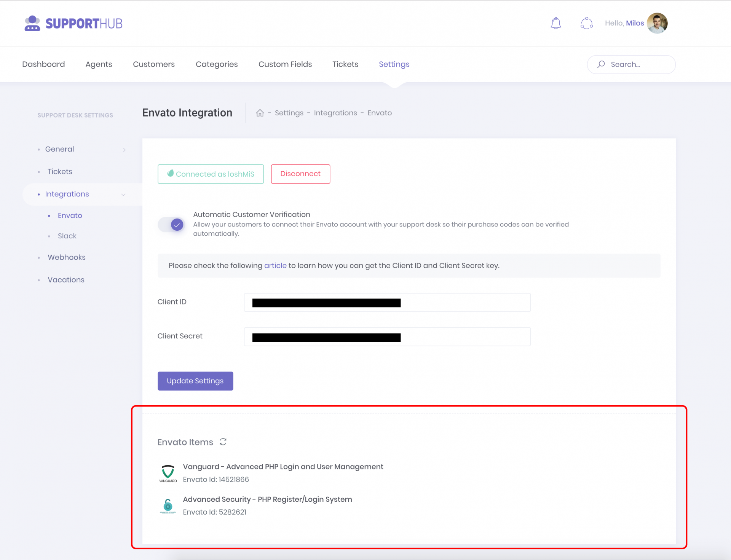This screenshot has width=731, height=560.
Task: Click the Disconnect button
Action: pyautogui.click(x=300, y=174)
